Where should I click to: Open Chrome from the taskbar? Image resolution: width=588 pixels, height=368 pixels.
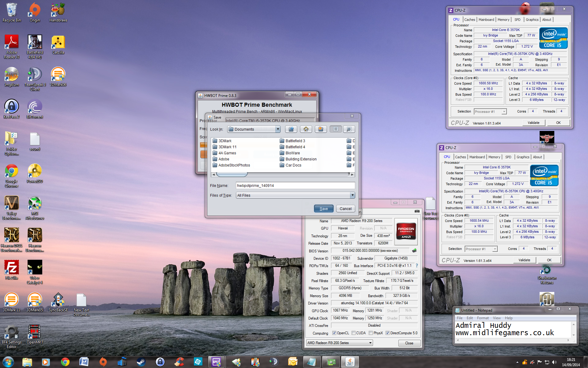point(65,362)
